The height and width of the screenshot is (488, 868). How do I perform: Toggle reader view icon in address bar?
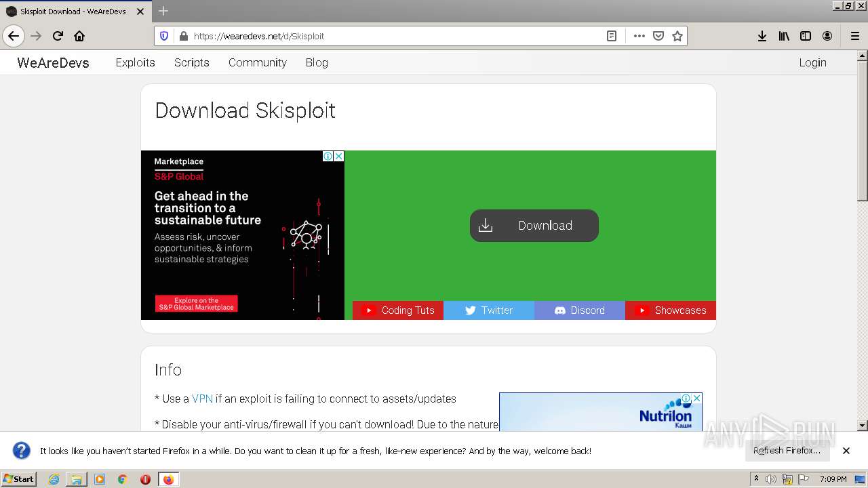[612, 36]
